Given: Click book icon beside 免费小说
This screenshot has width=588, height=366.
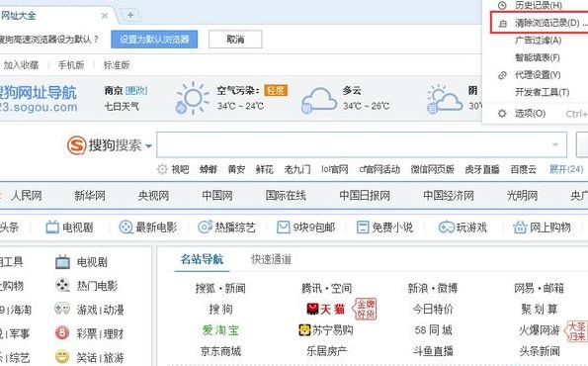Looking at the screenshot, I should [x=363, y=228].
